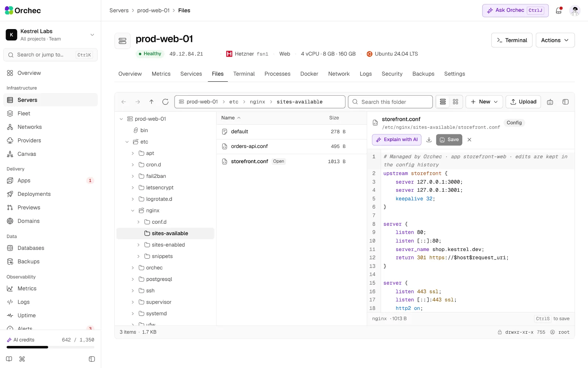The height and width of the screenshot is (368, 588).
Task: Open Deployments in the sidebar
Action: 50,194
